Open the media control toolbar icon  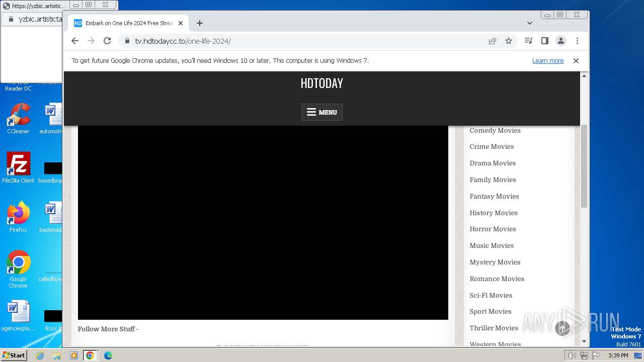coord(528,41)
